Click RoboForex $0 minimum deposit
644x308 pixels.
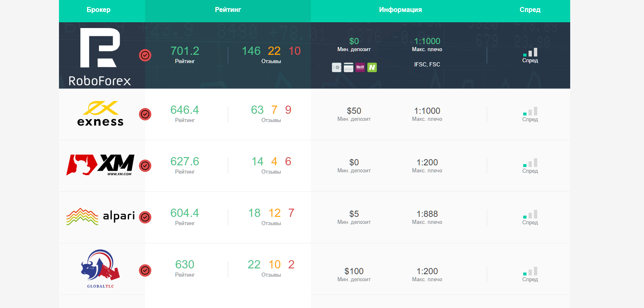(x=354, y=41)
